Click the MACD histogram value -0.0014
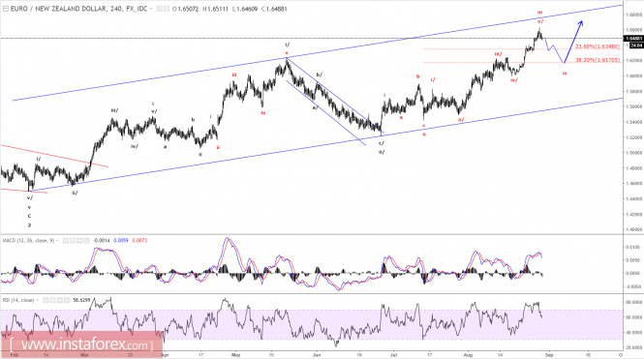Image resolution: width=644 pixels, height=359 pixels. point(101,240)
